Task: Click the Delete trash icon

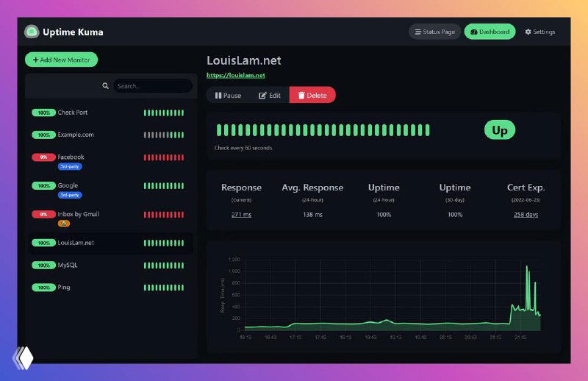Action: 301,96
